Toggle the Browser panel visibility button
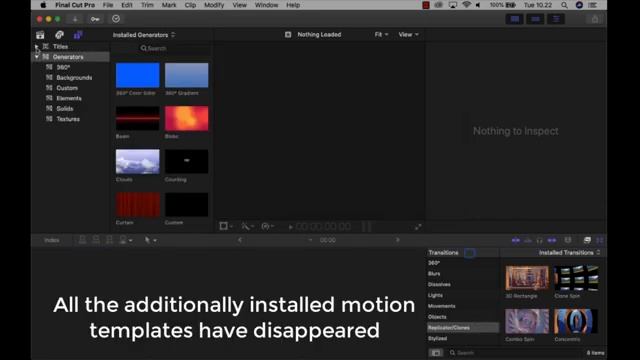640x360 pixels. tap(514, 19)
